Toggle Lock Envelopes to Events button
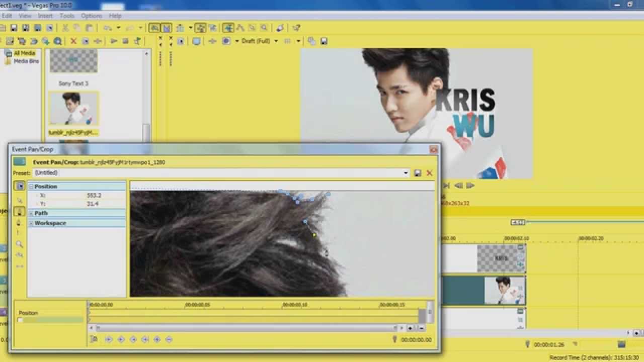644x362 pixels. [x=201, y=28]
